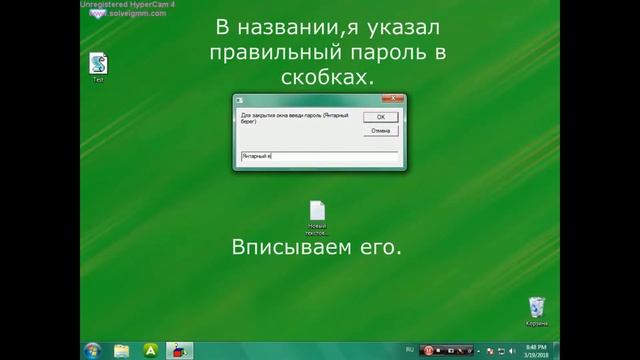Click the RU language indicator
Viewport: 640px width, 360px height.
(x=410, y=350)
